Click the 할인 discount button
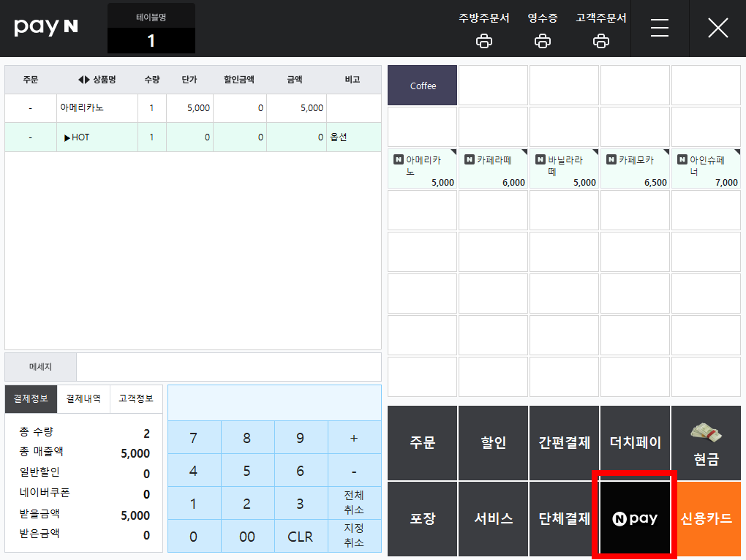 coord(493,442)
